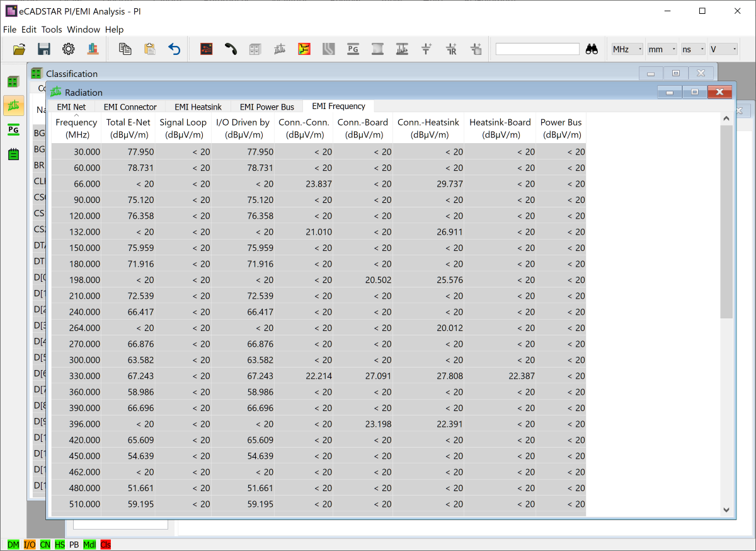Toggle the Cls status indicator
The image size is (756, 551).
[x=105, y=545]
